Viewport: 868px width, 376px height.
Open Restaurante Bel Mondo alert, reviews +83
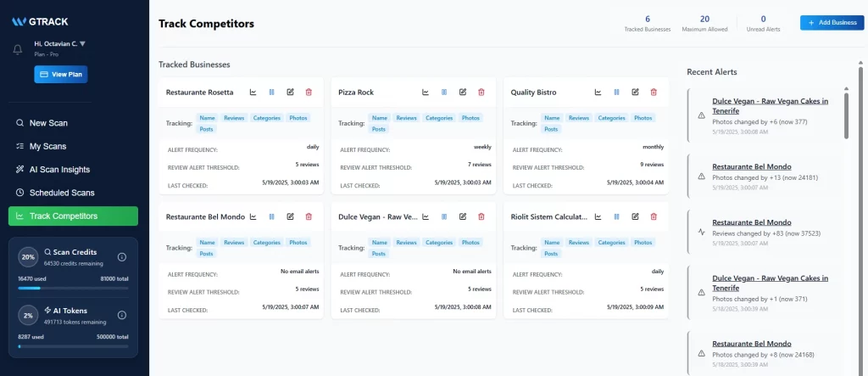pyautogui.click(x=751, y=222)
